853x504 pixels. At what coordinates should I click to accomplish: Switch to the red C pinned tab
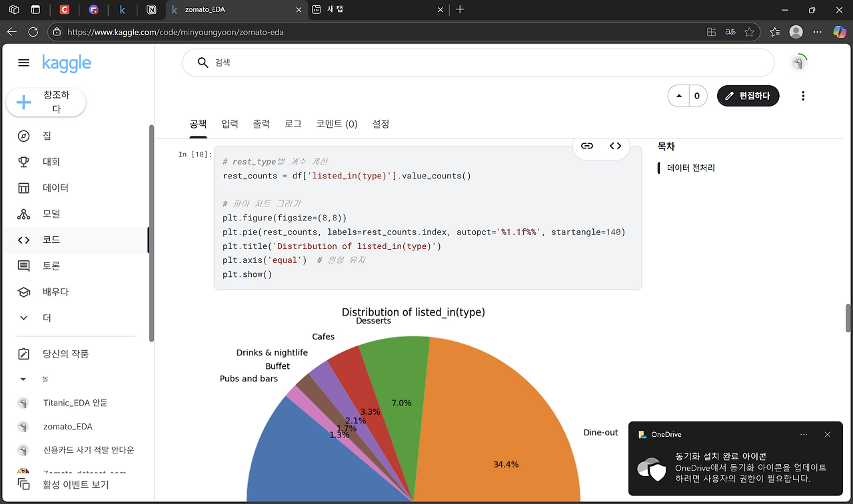(64, 10)
